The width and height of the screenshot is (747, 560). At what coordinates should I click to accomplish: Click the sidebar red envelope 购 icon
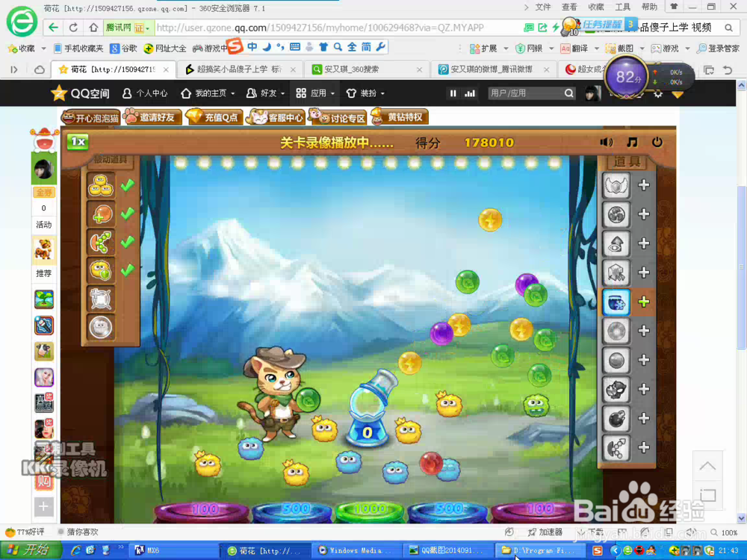pyautogui.click(x=44, y=481)
